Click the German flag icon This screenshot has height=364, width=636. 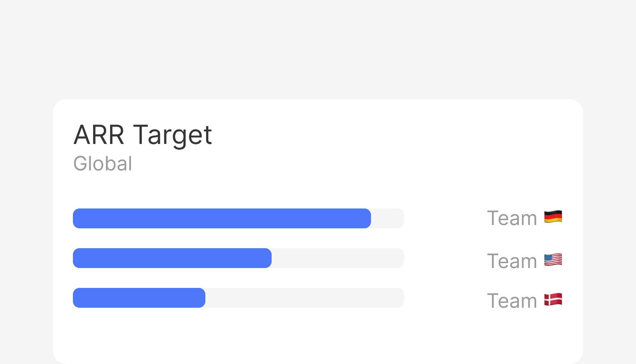pyautogui.click(x=553, y=217)
